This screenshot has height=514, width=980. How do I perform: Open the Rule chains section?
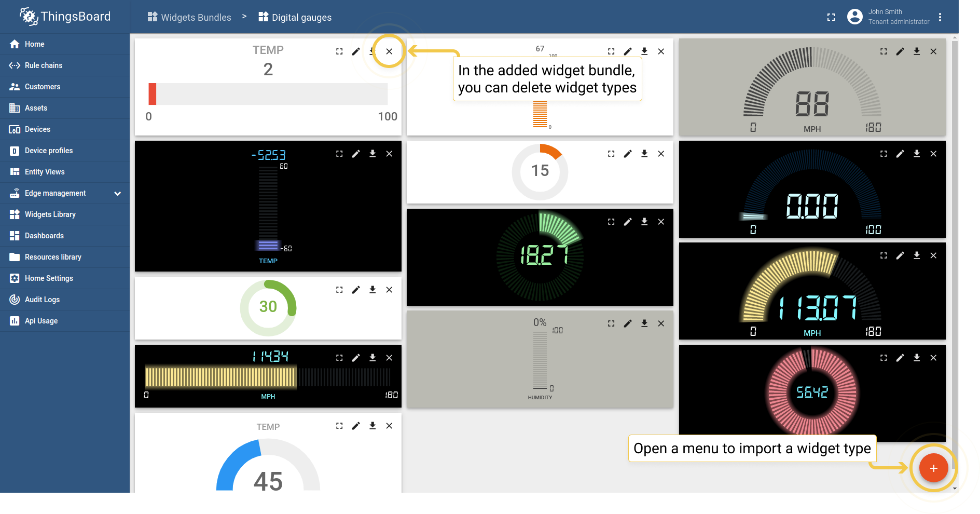point(44,65)
